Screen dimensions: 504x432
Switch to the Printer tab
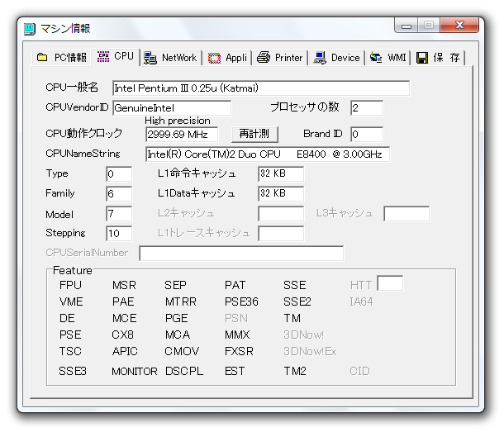[x=280, y=58]
